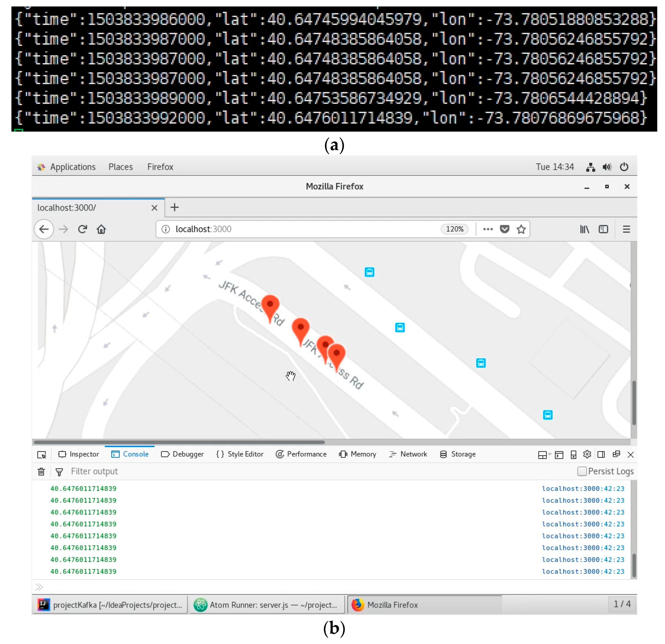Bookmark this page with star icon
This screenshot has width=665, height=644.
click(x=521, y=229)
